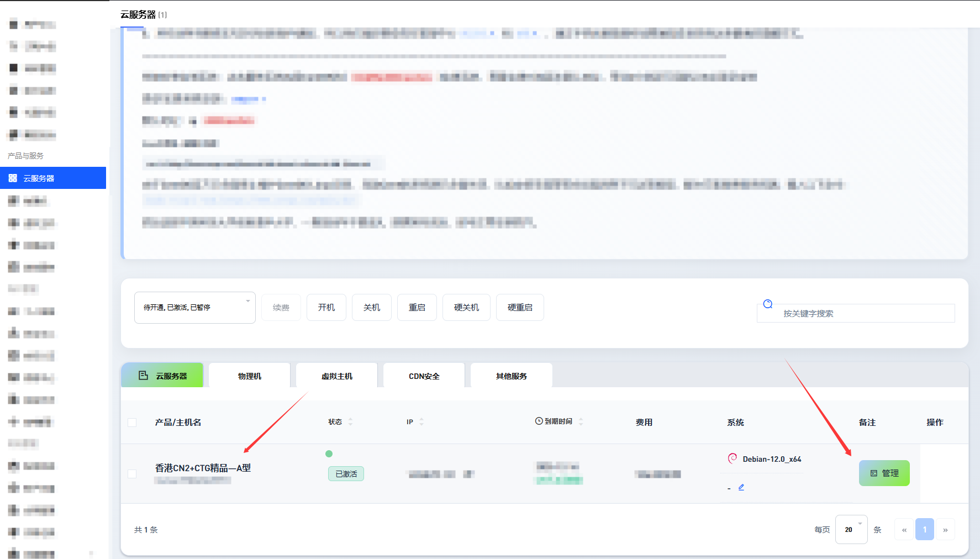Expand the per-page count dropdown showing 20
Screen dimensions: 980x559
851,530
